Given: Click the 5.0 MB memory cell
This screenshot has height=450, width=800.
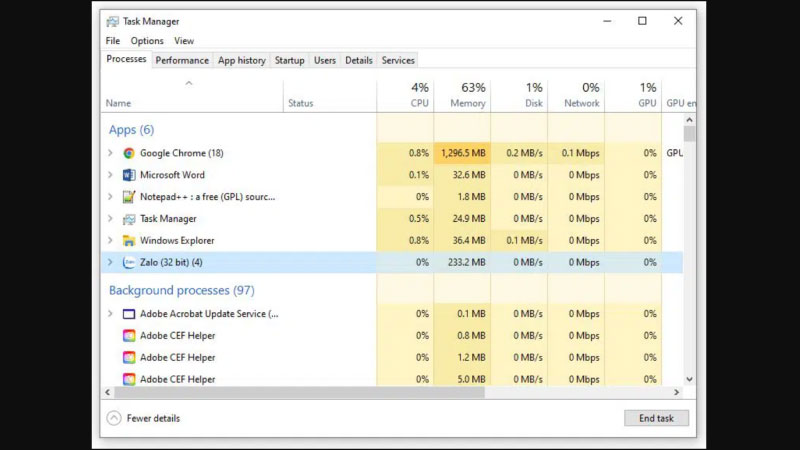Looking at the screenshot, I should click(x=462, y=379).
